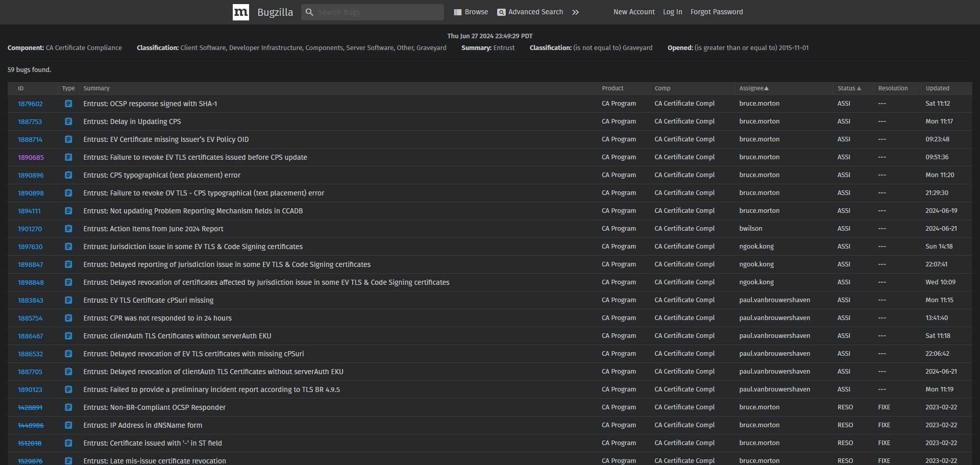Image resolution: width=980 pixels, height=465 pixels.
Task: Click assignee 'bwilson' for bug 1901270
Action: [x=751, y=229]
